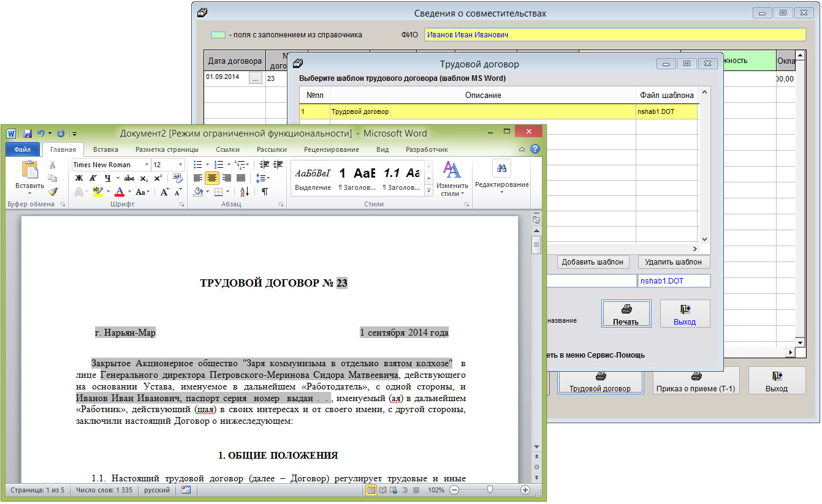Switch to the Вставка tab
The image size is (822, 504).
pos(105,149)
